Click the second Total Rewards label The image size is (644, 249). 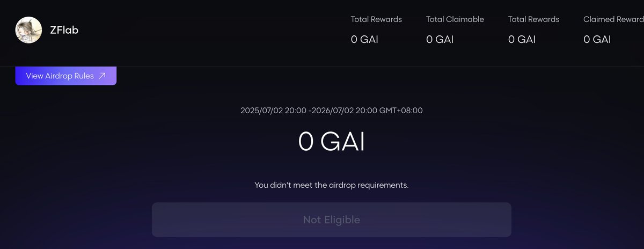[x=533, y=19]
